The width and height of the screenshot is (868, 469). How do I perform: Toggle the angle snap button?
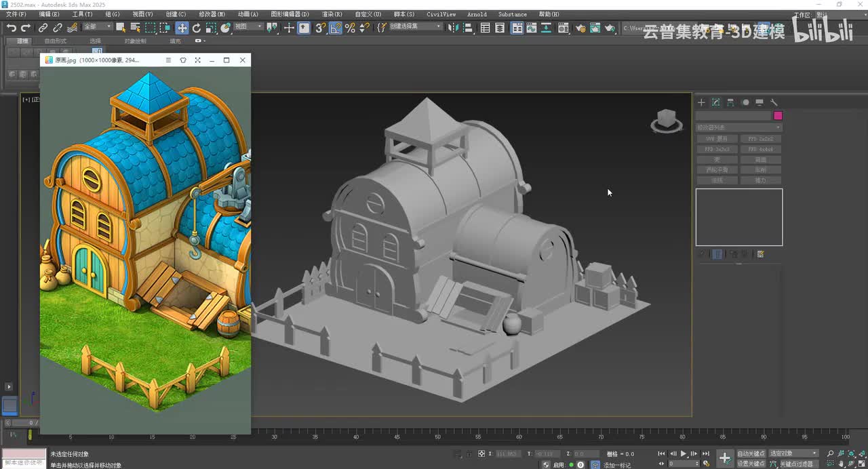click(336, 28)
